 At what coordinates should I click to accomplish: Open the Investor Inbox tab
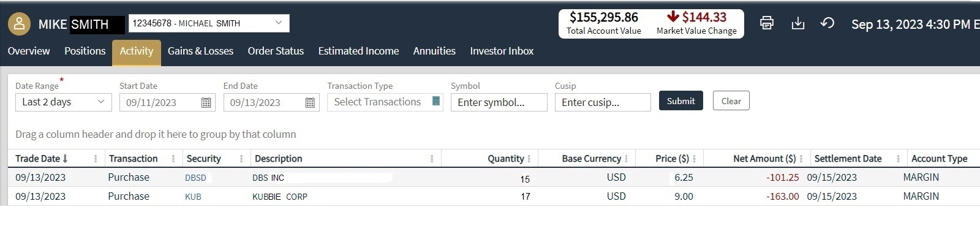(502, 51)
